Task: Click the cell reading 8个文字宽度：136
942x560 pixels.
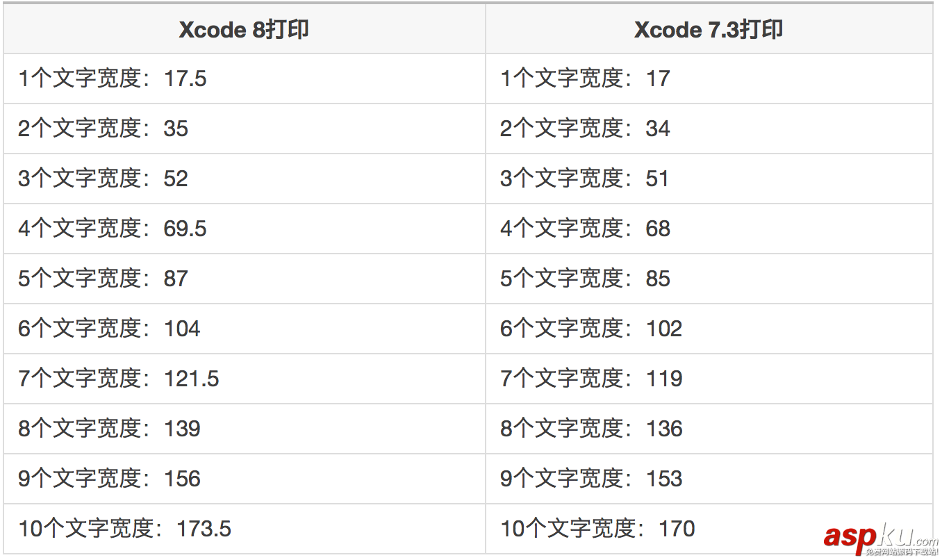Action: point(591,429)
